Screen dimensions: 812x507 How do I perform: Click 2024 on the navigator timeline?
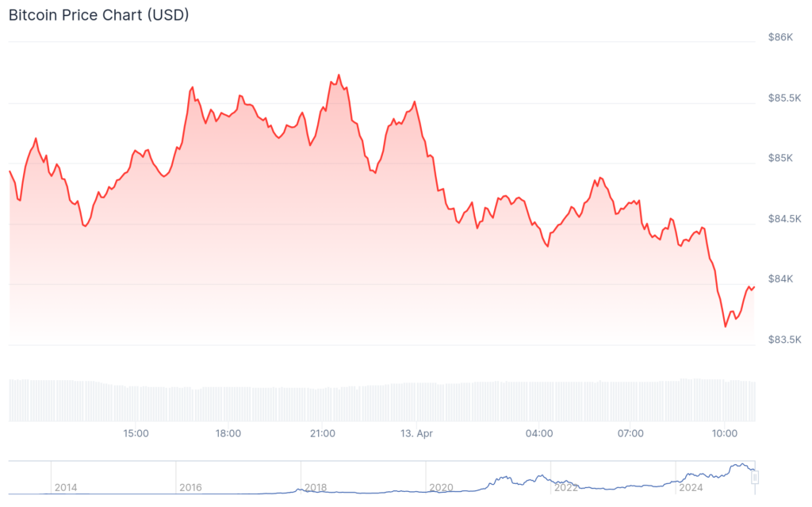coord(690,487)
